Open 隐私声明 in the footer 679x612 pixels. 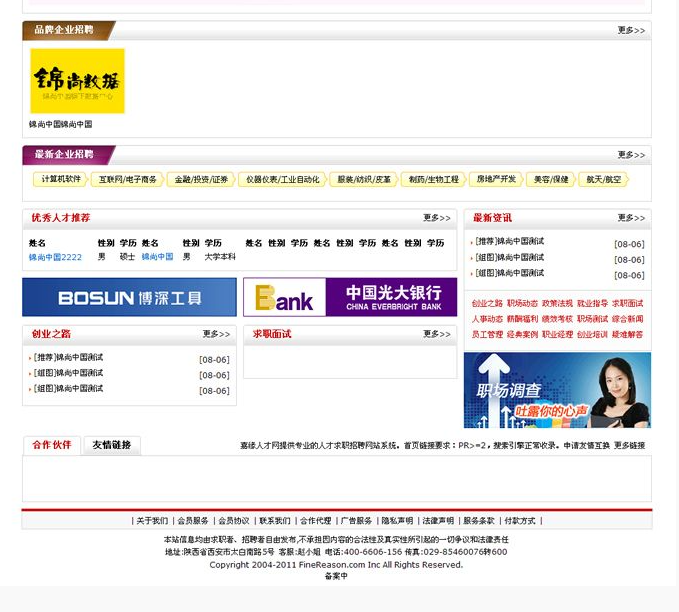coord(397,521)
